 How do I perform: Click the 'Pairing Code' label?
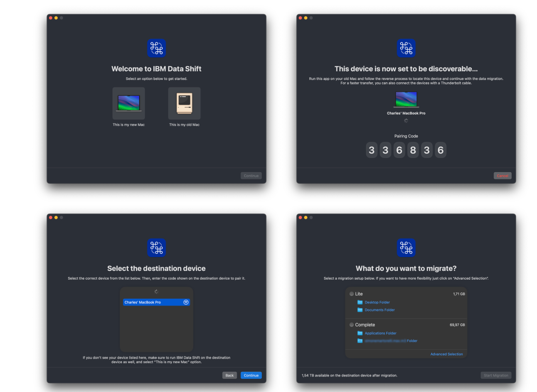(x=406, y=136)
